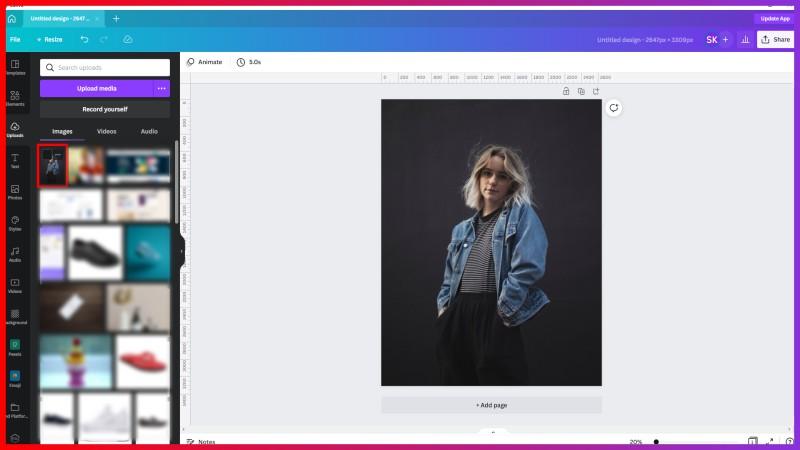
Task: Click the Search uploads field
Action: point(105,67)
